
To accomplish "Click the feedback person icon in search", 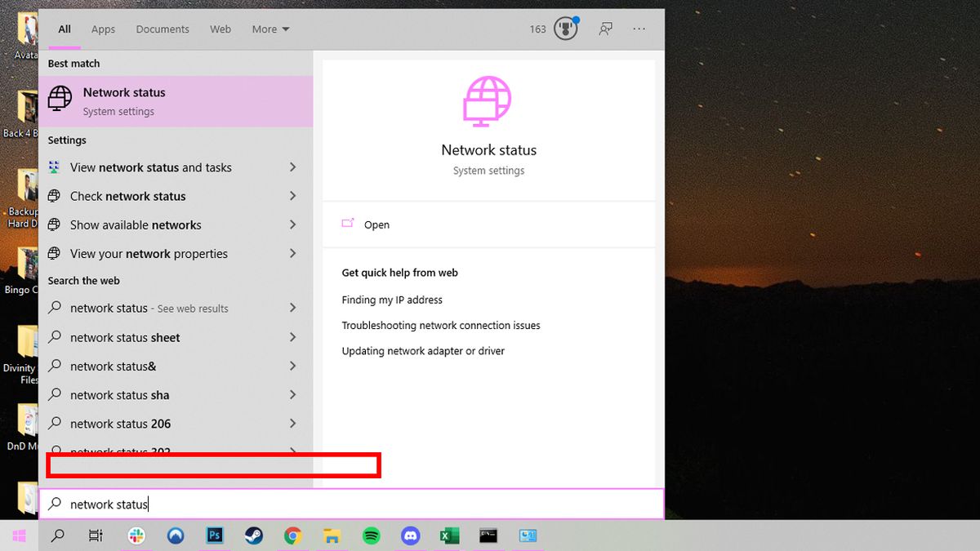I will 606,29.
